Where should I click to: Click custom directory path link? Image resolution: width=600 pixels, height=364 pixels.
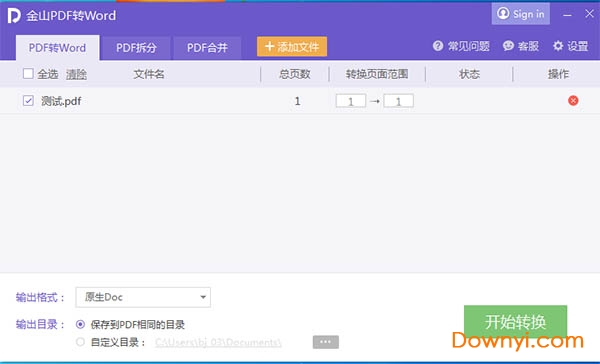click(x=218, y=342)
